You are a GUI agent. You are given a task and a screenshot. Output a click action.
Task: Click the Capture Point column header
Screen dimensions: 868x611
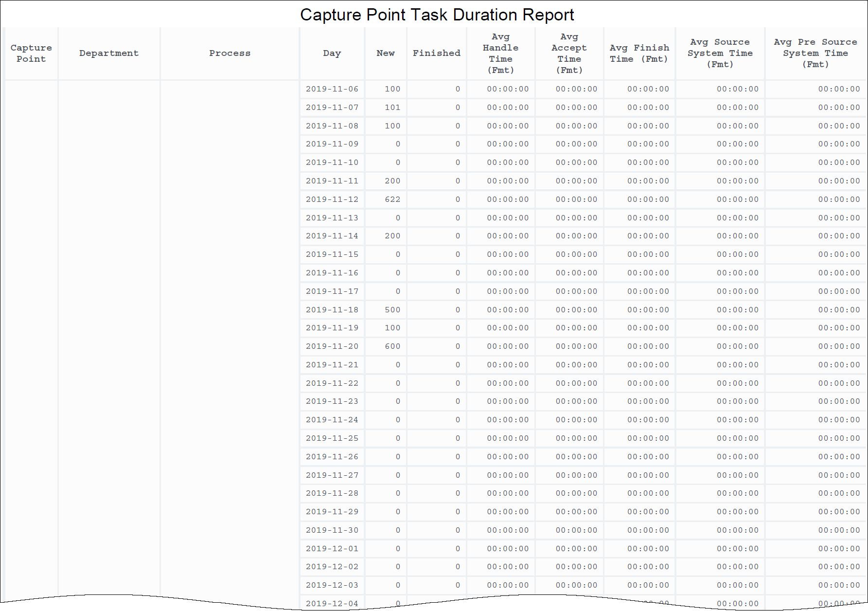pos(31,54)
